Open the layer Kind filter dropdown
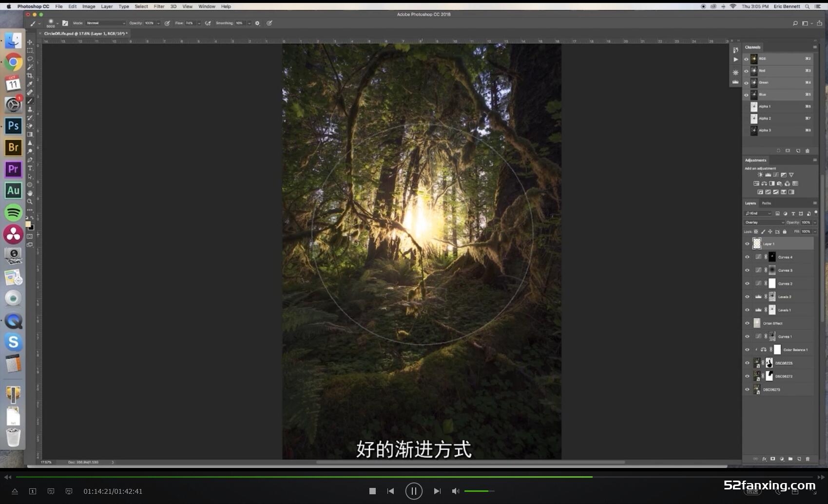Viewport: 828px width, 504px height. [758, 213]
